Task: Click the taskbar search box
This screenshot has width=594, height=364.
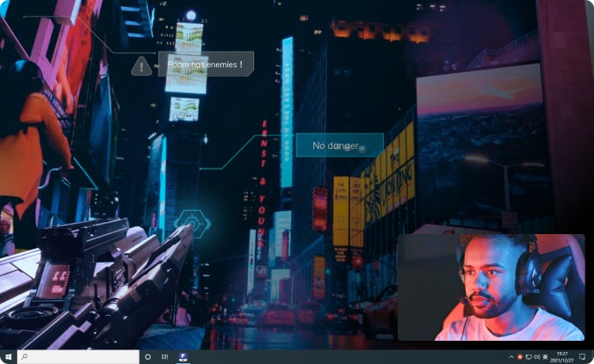Action: pyautogui.click(x=78, y=357)
